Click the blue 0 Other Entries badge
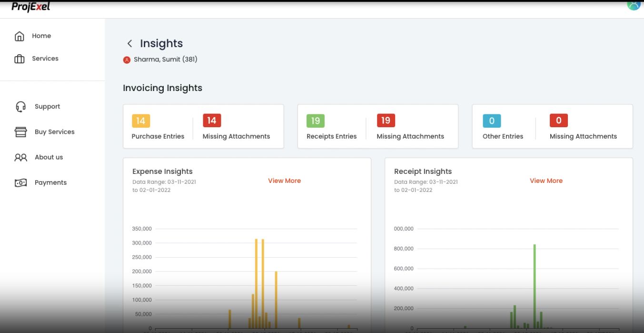This screenshot has width=644, height=333. [492, 121]
